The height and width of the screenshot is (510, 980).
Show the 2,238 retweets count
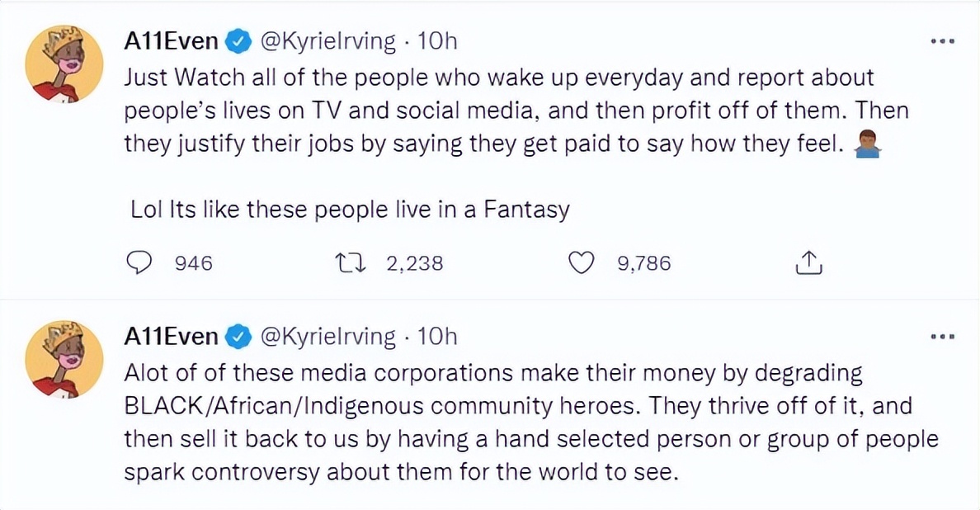pos(415,263)
